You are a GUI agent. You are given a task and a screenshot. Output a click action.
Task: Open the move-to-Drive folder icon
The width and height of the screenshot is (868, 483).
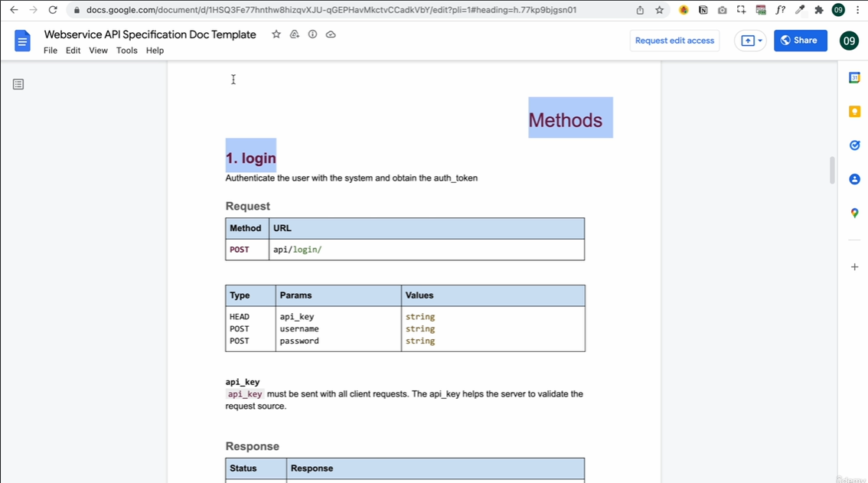pos(295,34)
